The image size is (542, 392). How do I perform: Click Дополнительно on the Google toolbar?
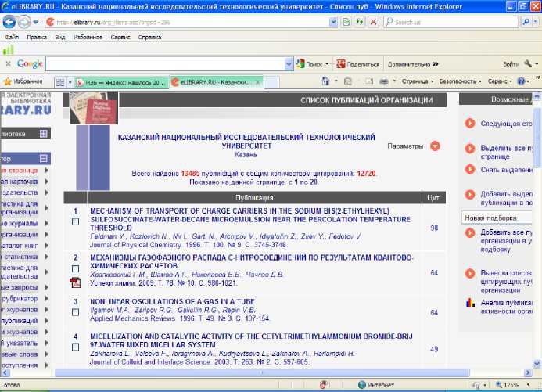(x=413, y=64)
